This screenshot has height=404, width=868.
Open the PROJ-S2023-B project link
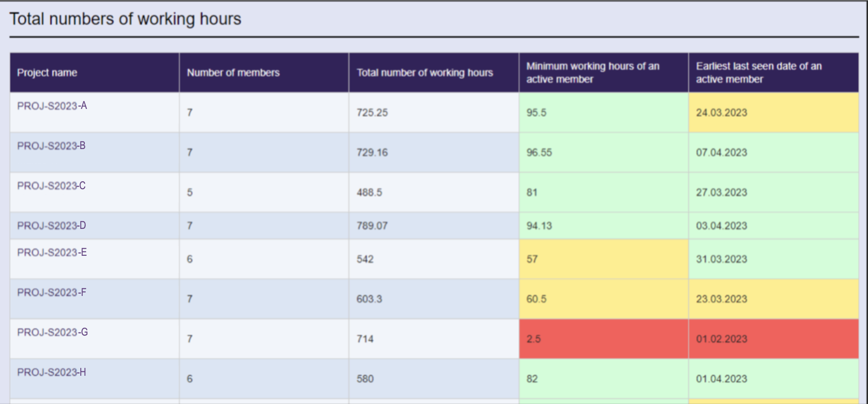point(51,146)
